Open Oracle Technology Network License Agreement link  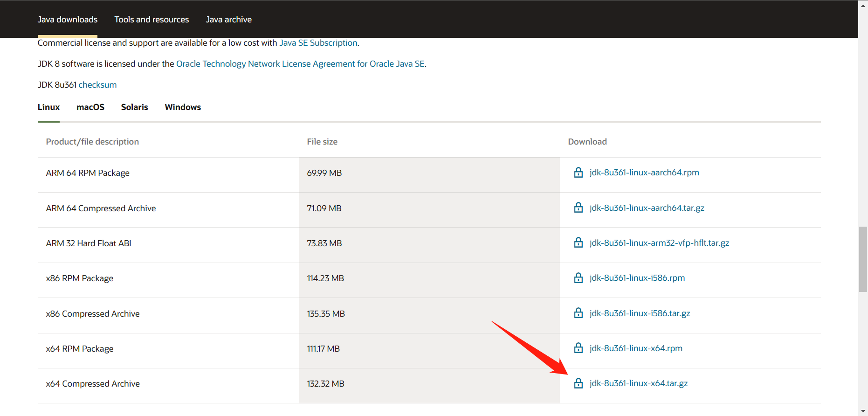(300, 64)
